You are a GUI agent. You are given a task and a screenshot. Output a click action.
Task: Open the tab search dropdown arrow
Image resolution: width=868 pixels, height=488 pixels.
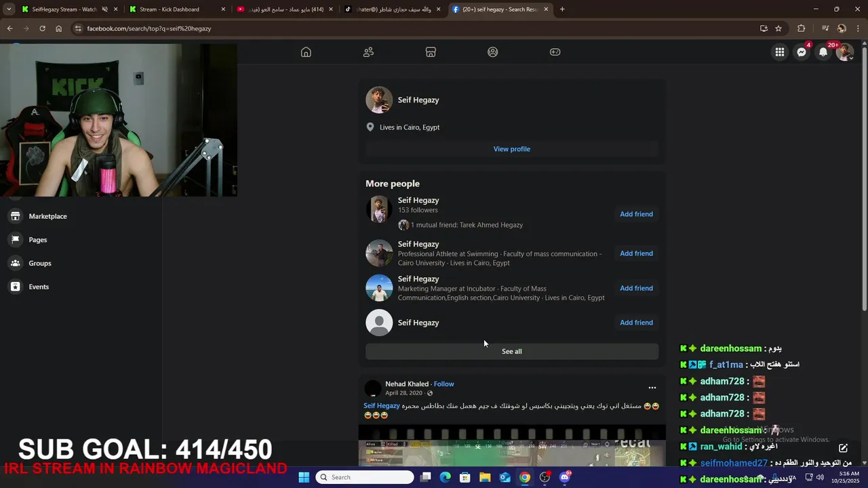(x=9, y=9)
